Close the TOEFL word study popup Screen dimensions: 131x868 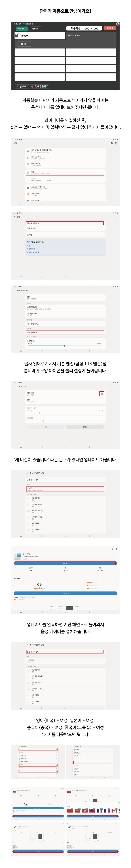tap(118, 24)
